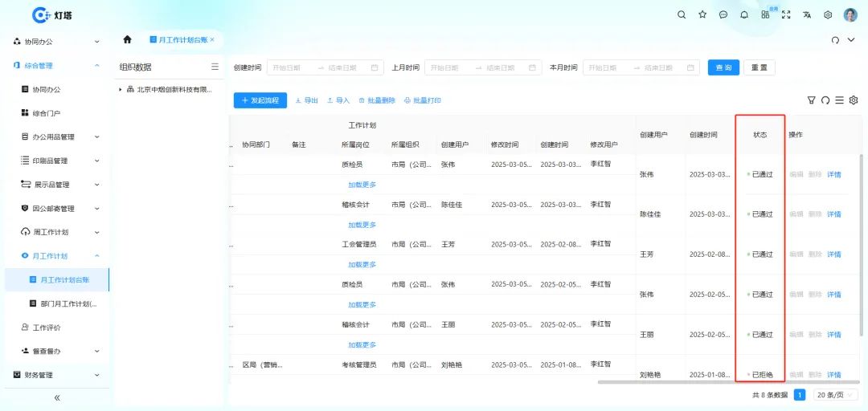Click the 重置 button
This screenshot has width=868, height=411.
[759, 67]
